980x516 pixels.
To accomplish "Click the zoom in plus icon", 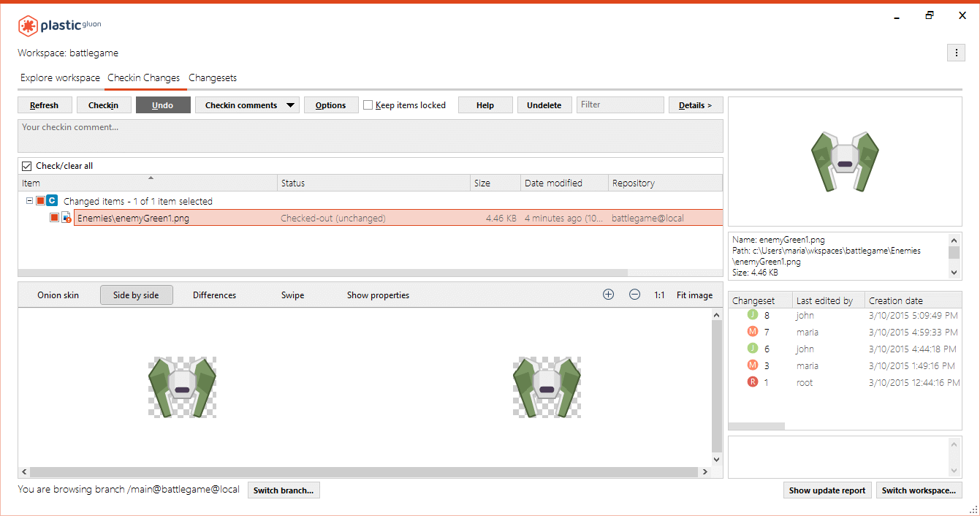I will [x=608, y=295].
